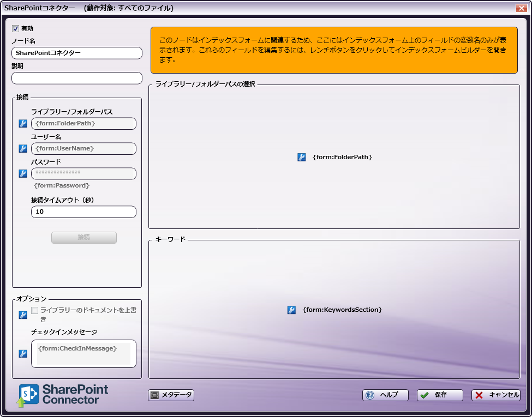532x417 pixels.
Task: Toggle ライブラリーのドキュメントを上書き checkbox
Action: coord(34,310)
